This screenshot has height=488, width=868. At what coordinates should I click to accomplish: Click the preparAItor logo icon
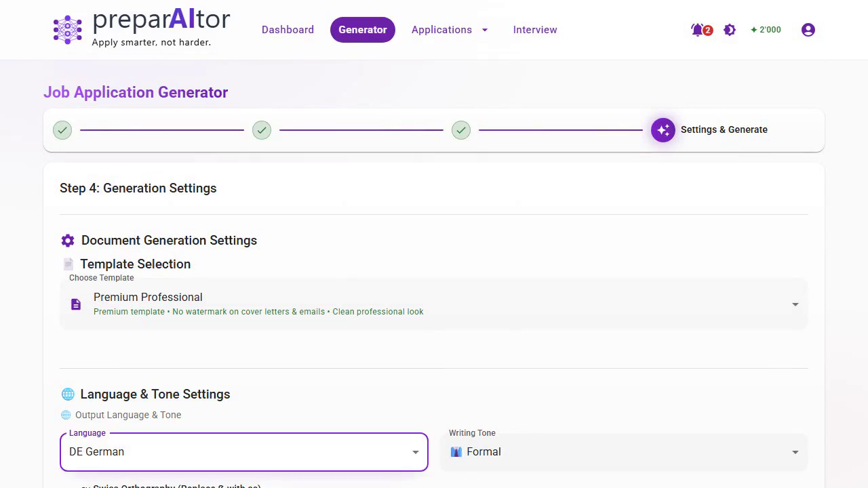click(67, 30)
